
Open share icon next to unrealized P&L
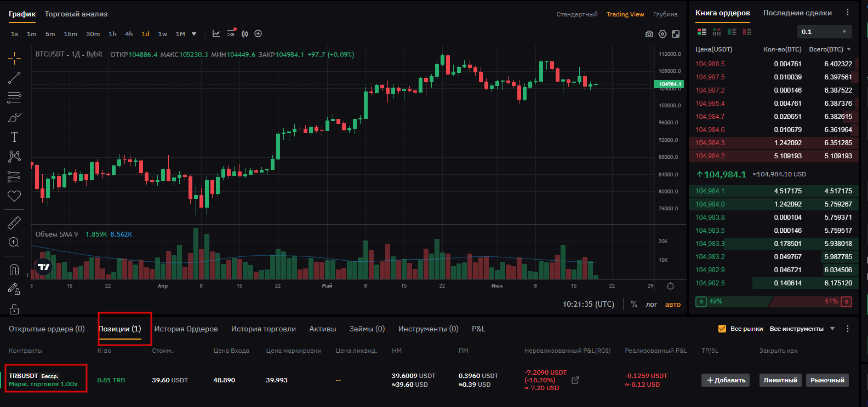pyautogui.click(x=575, y=380)
